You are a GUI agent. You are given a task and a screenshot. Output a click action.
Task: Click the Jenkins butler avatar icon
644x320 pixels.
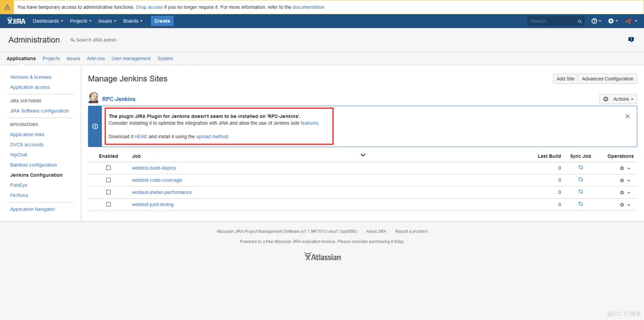pos(94,98)
